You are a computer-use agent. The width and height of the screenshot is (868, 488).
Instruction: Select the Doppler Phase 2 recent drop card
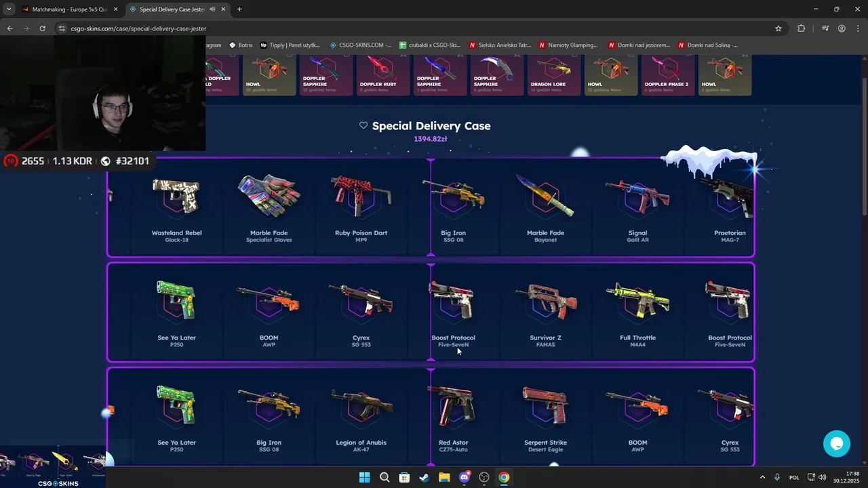668,75
